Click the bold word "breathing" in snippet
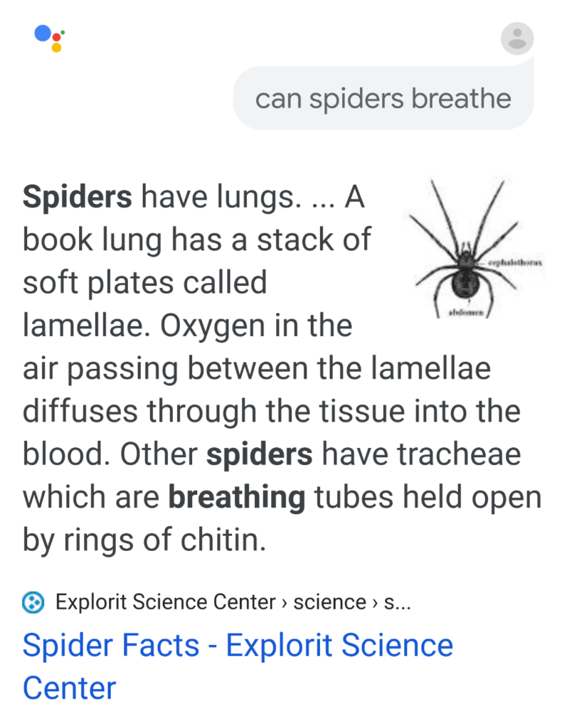 click(236, 498)
